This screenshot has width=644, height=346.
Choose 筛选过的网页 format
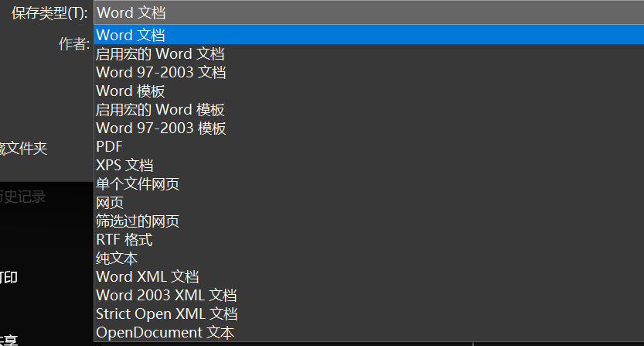[x=369, y=221]
